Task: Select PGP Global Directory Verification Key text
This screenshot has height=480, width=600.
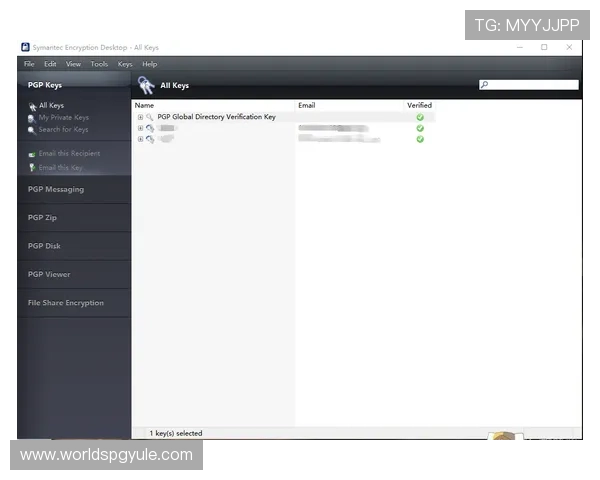Action: pyautogui.click(x=216, y=117)
